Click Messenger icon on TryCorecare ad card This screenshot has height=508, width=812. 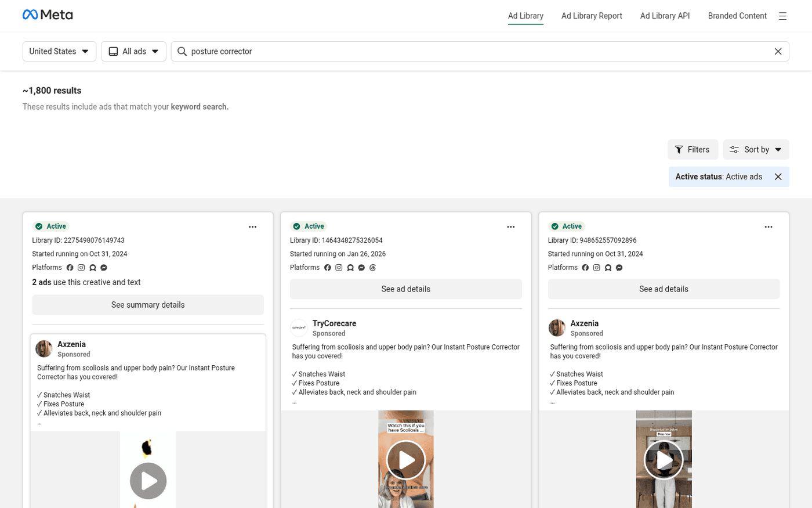click(x=361, y=268)
